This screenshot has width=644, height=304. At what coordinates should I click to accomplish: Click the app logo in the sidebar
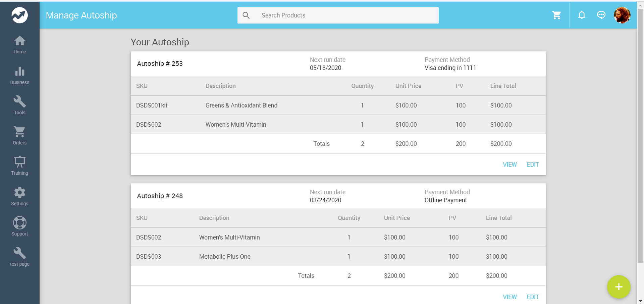[19, 15]
